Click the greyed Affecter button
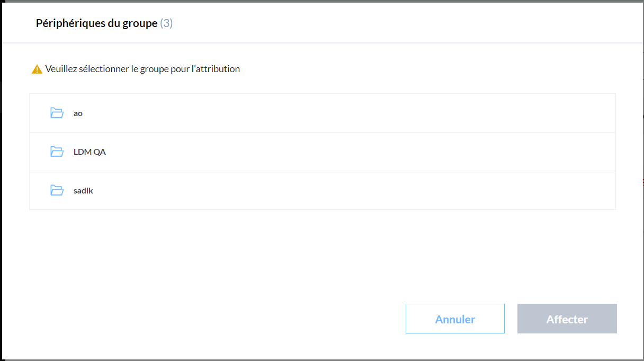644x361 pixels. point(567,319)
